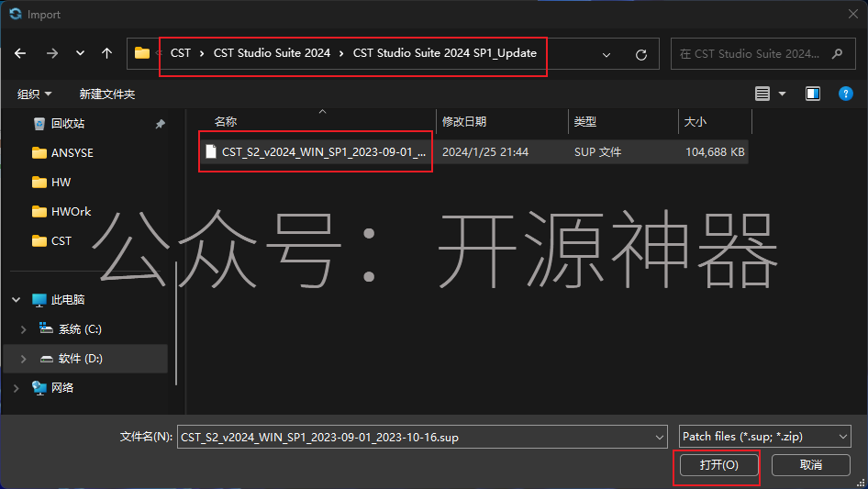Click the pin icon beside 回收站
This screenshot has width=868, height=489.
click(160, 124)
